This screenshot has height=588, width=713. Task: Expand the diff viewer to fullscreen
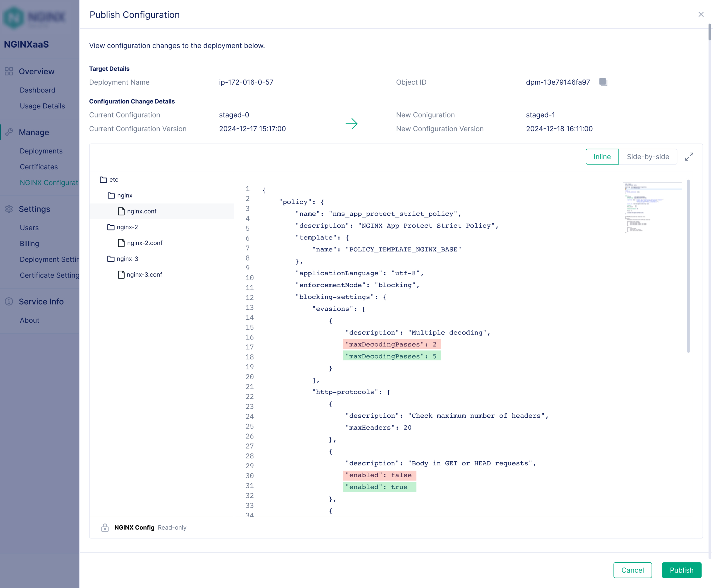[689, 157]
